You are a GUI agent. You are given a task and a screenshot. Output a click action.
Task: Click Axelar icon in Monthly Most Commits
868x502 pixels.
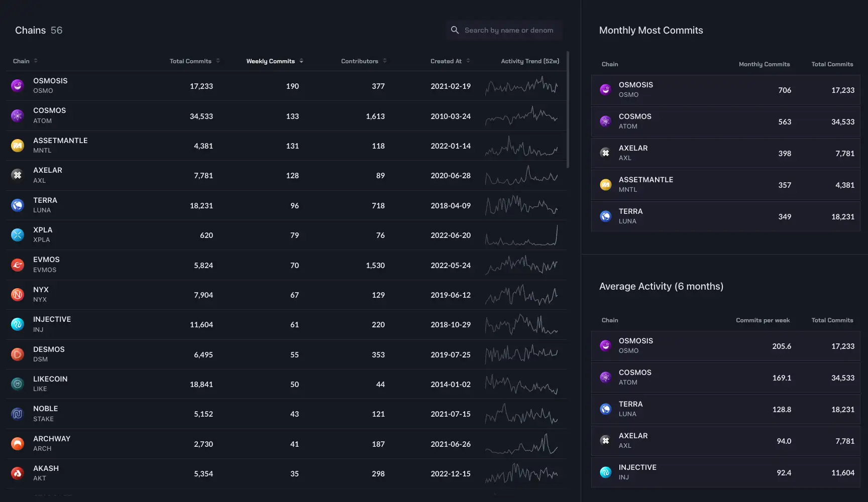pyautogui.click(x=605, y=153)
